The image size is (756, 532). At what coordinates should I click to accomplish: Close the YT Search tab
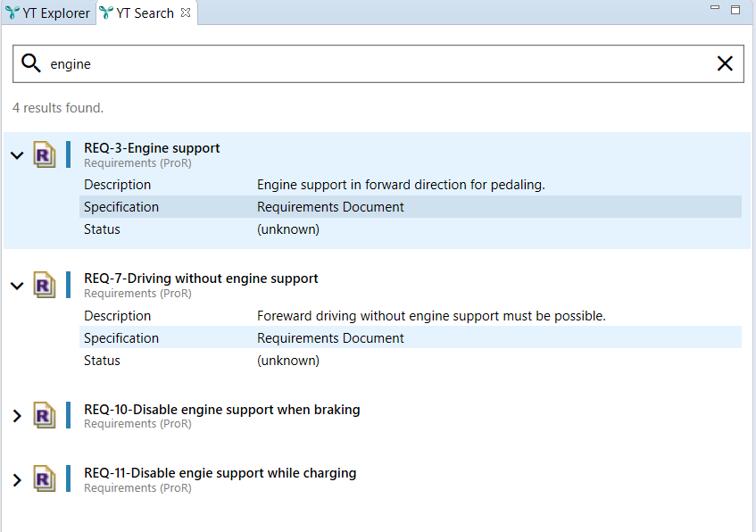(186, 13)
